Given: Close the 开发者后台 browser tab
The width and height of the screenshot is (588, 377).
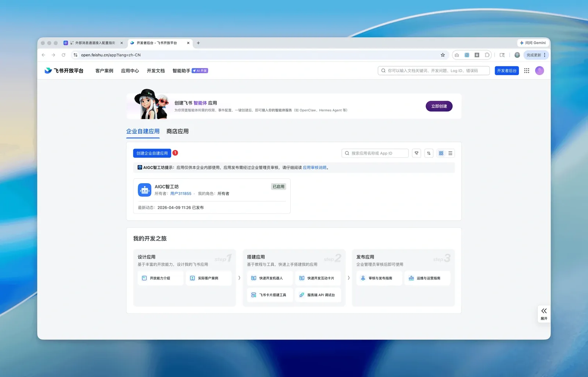Looking at the screenshot, I should (x=188, y=43).
